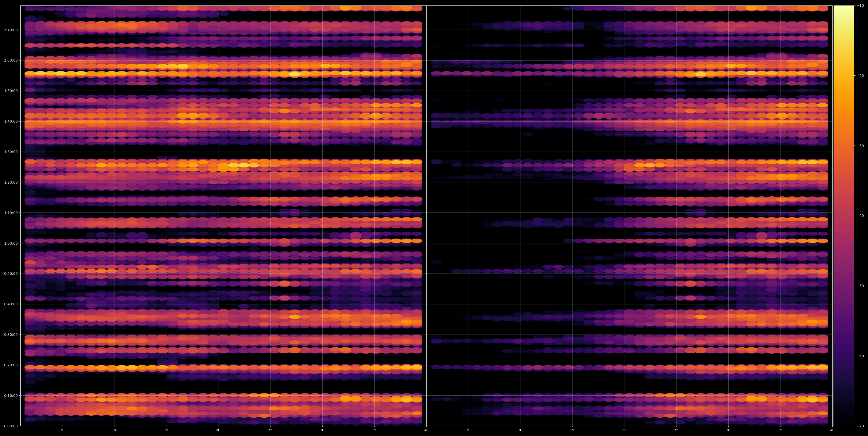This screenshot has height=436, width=868.
Task: Pick the 0:50:00 time axis label
Action: pyautogui.click(x=11, y=274)
